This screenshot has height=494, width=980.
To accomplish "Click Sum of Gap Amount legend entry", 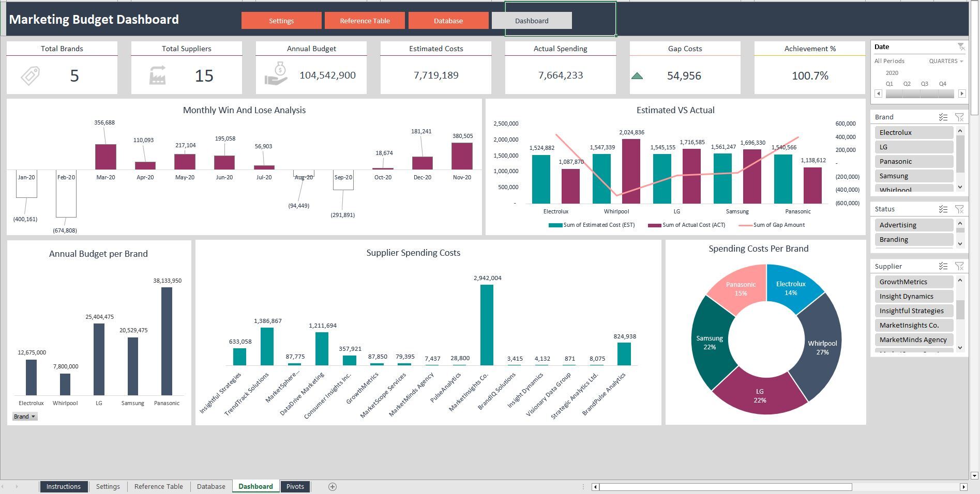I will pos(772,225).
